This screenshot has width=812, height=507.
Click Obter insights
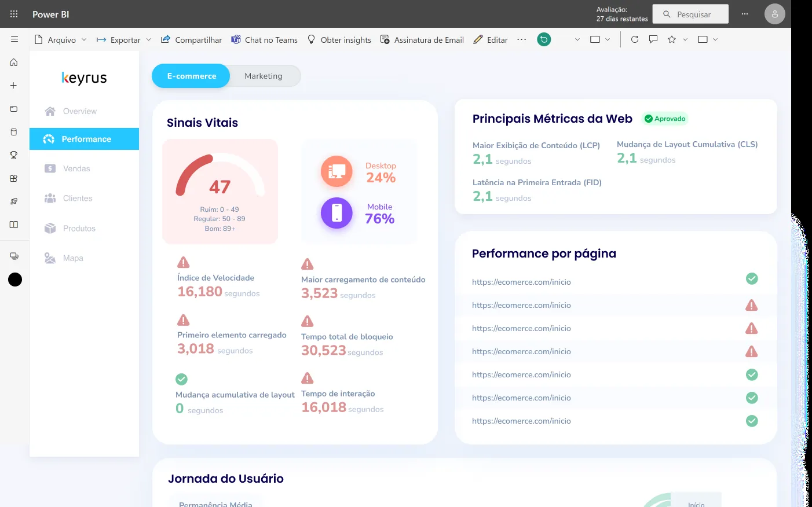tap(339, 39)
